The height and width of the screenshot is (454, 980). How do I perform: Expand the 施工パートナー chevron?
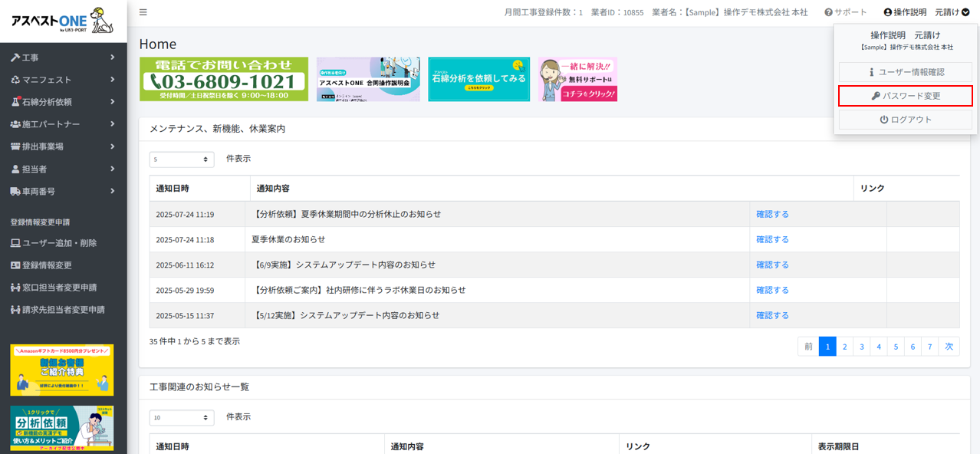tap(112, 124)
